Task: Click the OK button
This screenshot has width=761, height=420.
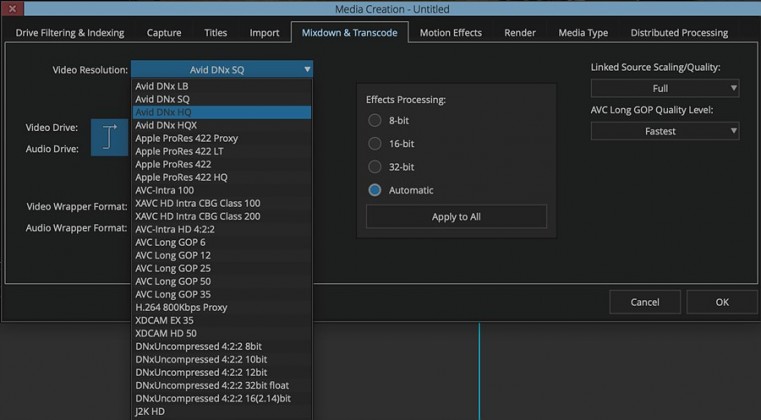Action: (x=721, y=302)
